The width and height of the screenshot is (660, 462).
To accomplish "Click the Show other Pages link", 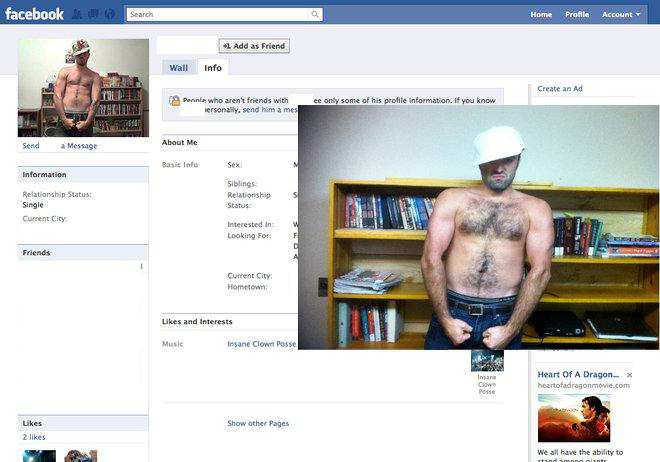I will click(258, 423).
